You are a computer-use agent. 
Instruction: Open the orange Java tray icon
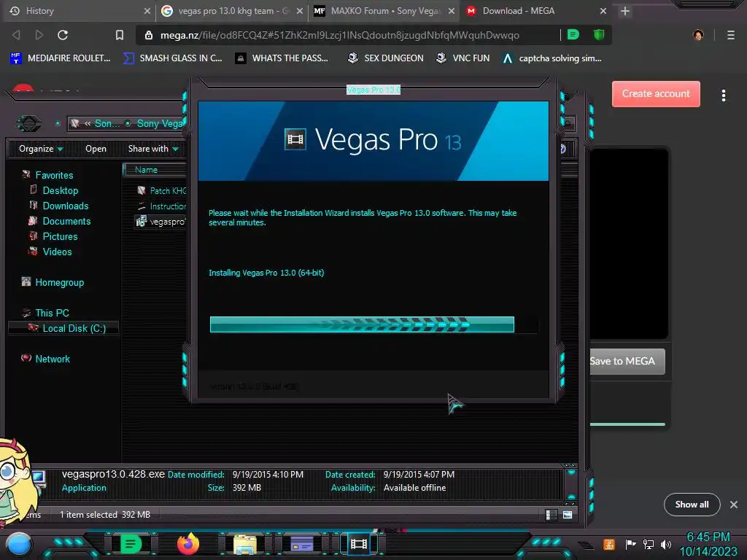click(609, 544)
